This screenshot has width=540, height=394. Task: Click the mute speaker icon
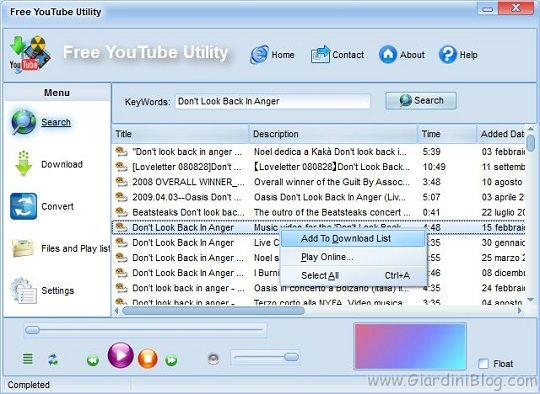tap(214, 359)
